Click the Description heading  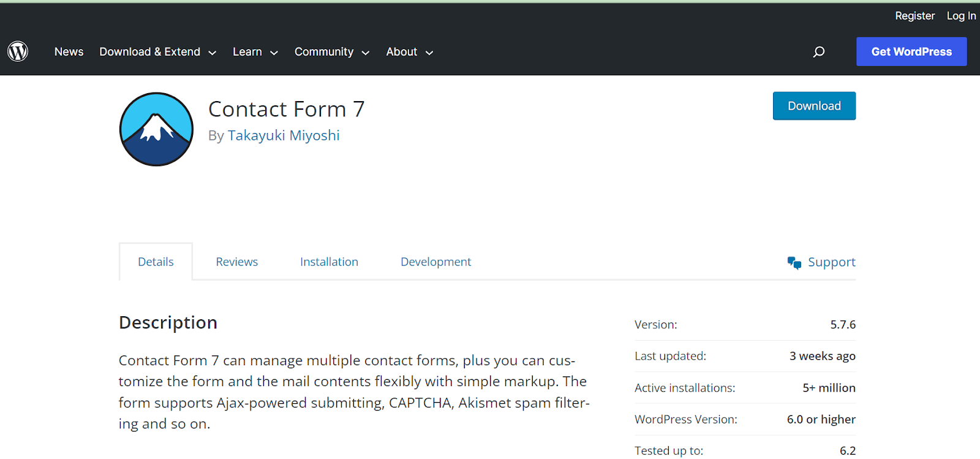[x=168, y=323]
